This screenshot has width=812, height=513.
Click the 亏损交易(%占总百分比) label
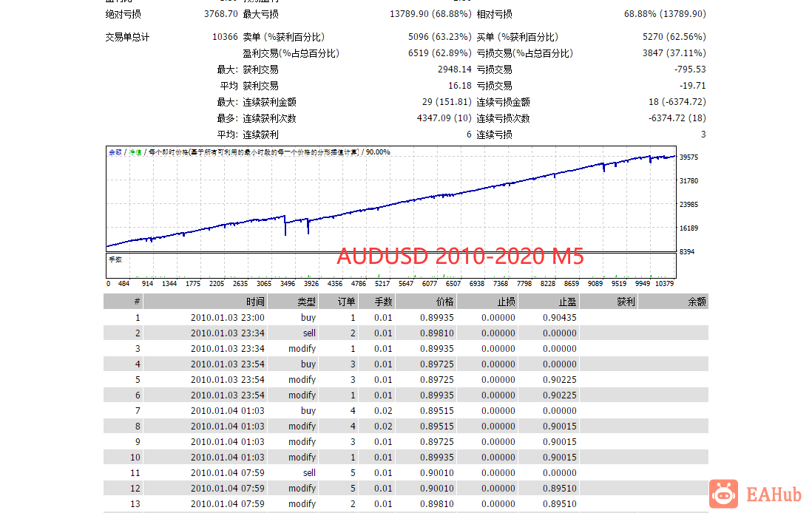coord(524,53)
